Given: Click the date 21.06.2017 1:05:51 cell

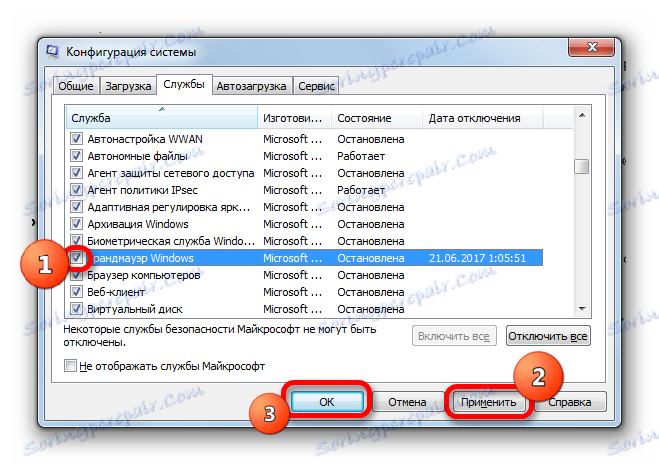Looking at the screenshot, I should tap(477, 258).
